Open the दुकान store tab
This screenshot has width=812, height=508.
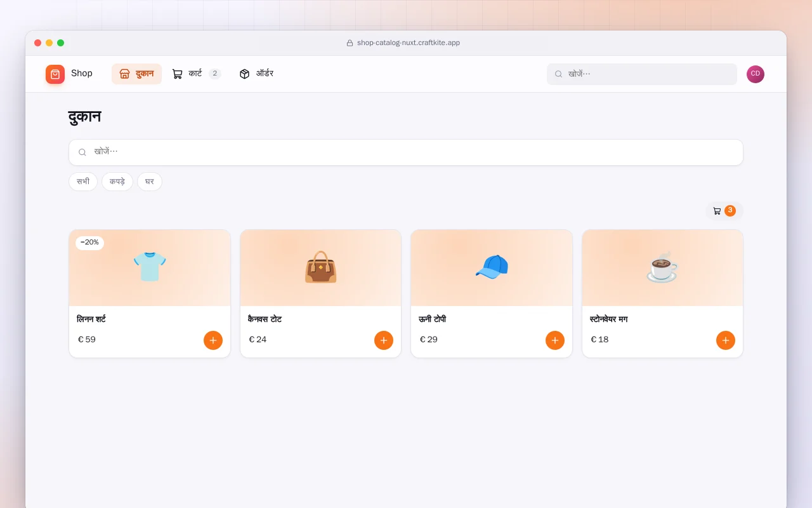tap(136, 74)
